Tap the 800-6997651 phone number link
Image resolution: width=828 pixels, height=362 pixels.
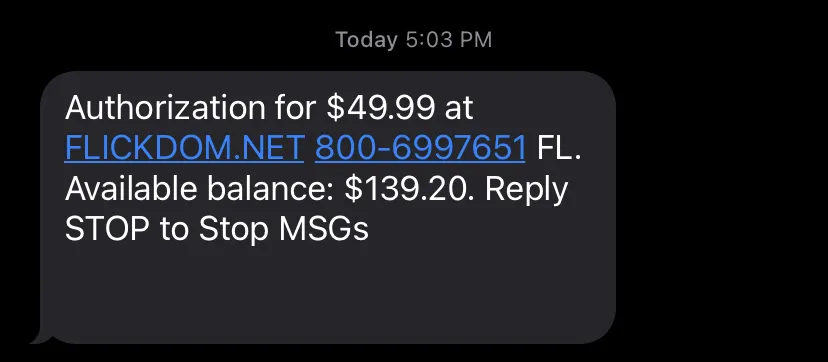[420, 148]
